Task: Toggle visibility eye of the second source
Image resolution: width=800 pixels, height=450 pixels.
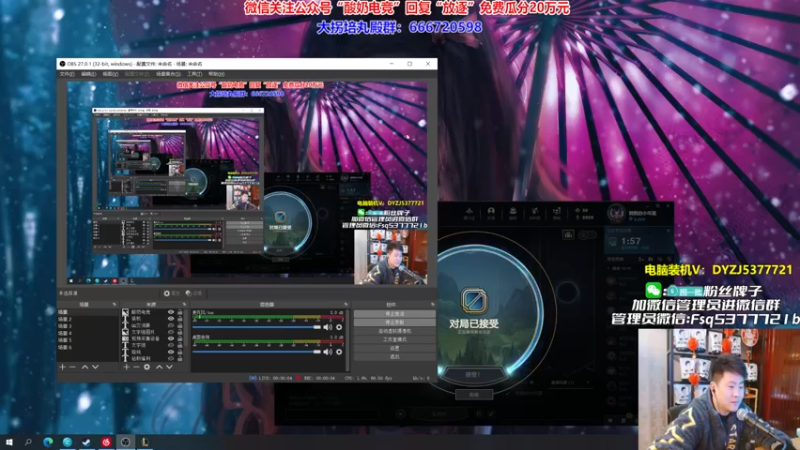Action: 171,318
